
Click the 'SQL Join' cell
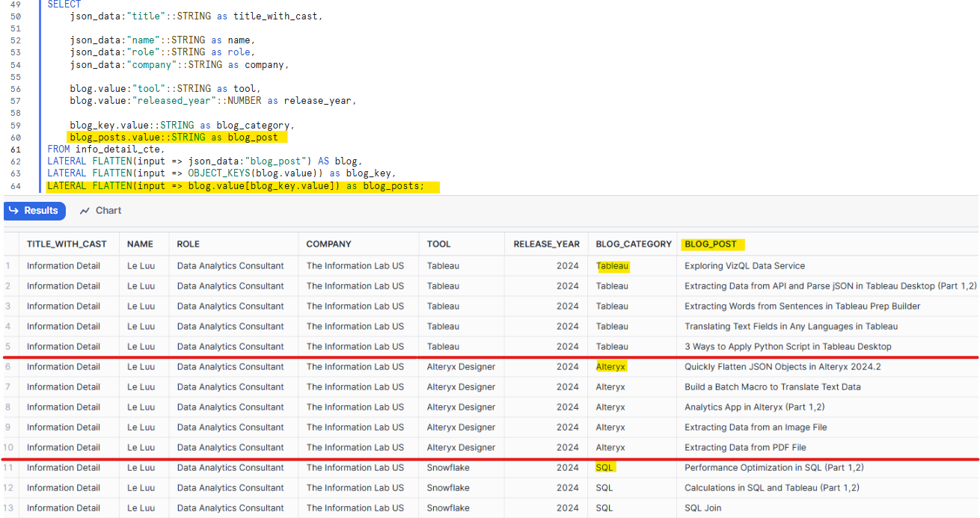pos(702,508)
